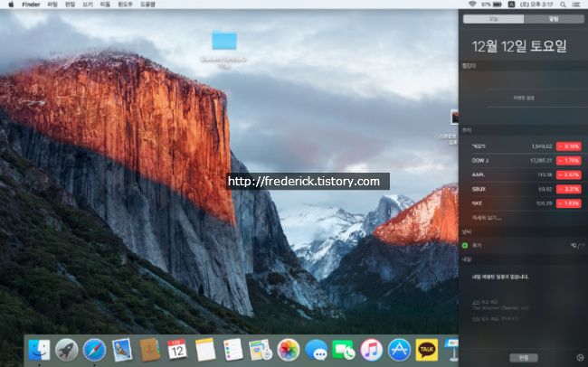The height and width of the screenshot is (367, 588).
Task: Open the 도움말 menu
Action: pyautogui.click(x=147, y=5)
